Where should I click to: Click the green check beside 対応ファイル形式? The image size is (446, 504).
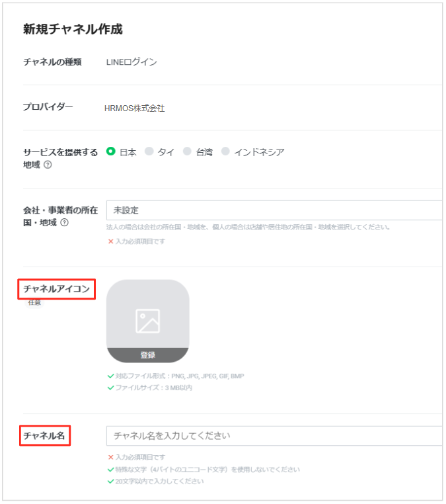110,376
